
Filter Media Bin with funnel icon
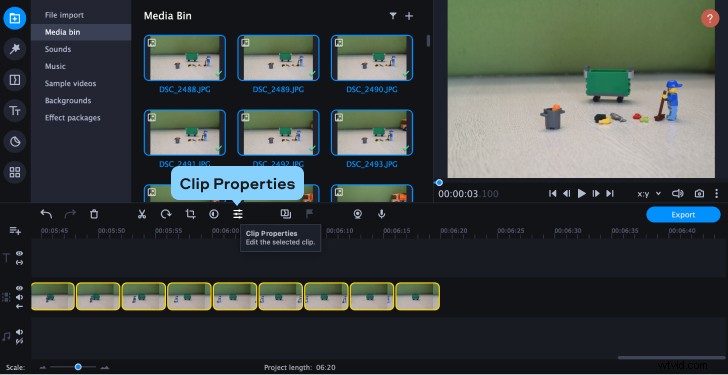(x=393, y=16)
